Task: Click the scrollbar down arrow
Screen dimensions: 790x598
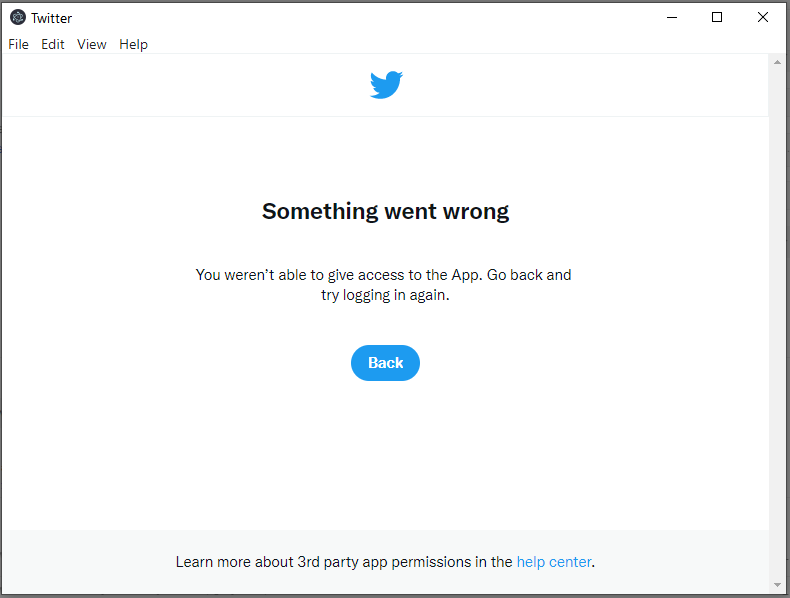Action: [777, 585]
